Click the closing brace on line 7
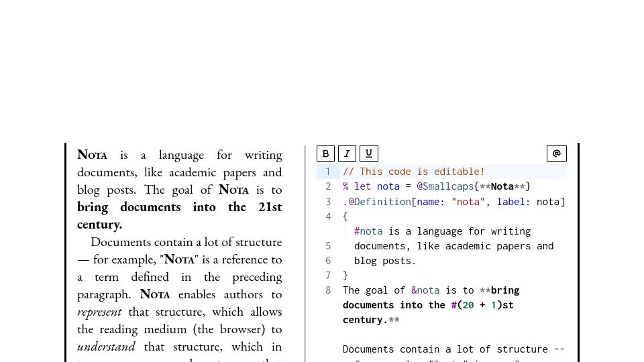The height and width of the screenshot is (362, 644). (345, 276)
